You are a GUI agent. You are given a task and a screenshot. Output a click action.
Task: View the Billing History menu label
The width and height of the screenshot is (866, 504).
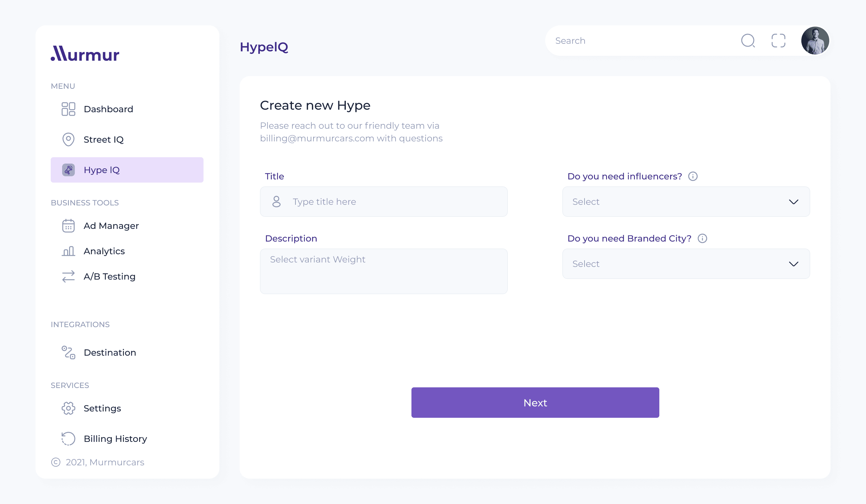click(115, 439)
